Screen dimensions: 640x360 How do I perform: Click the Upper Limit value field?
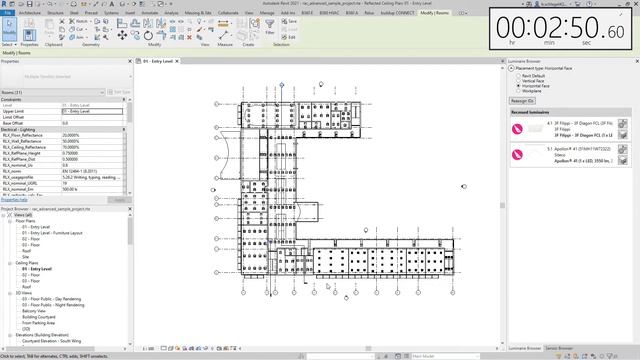click(92, 111)
